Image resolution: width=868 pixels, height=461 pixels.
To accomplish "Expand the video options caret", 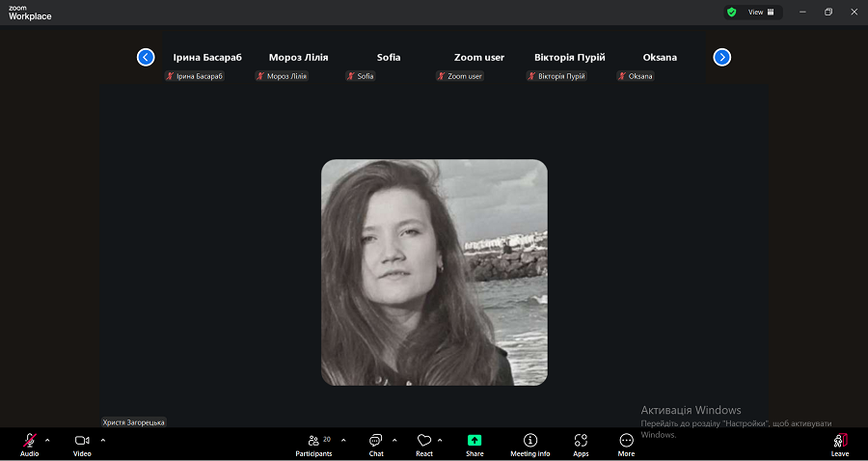I will click(103, 441).
